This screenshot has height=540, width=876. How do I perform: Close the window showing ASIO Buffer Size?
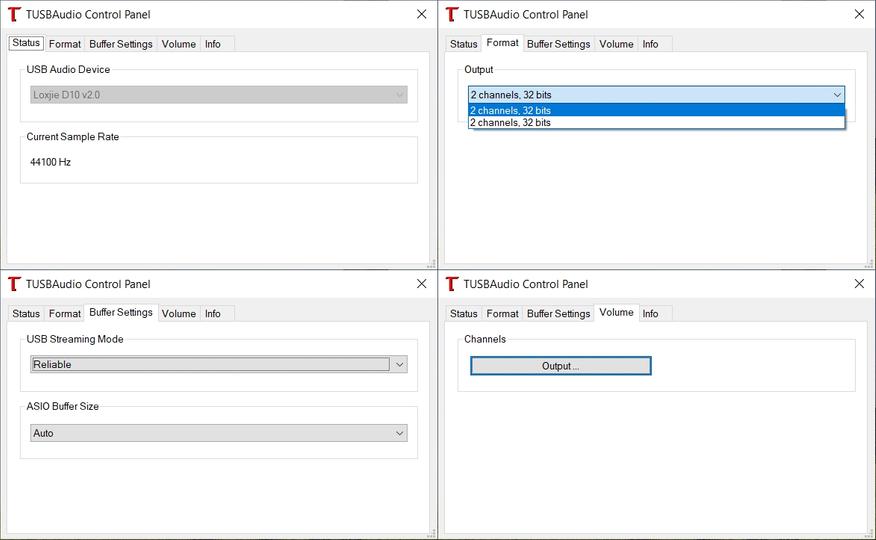point(422,284)
